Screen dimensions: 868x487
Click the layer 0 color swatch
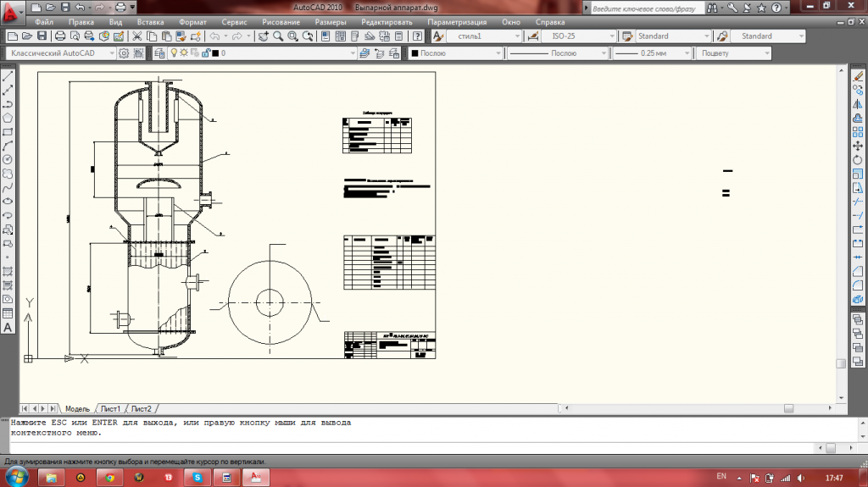216,53
